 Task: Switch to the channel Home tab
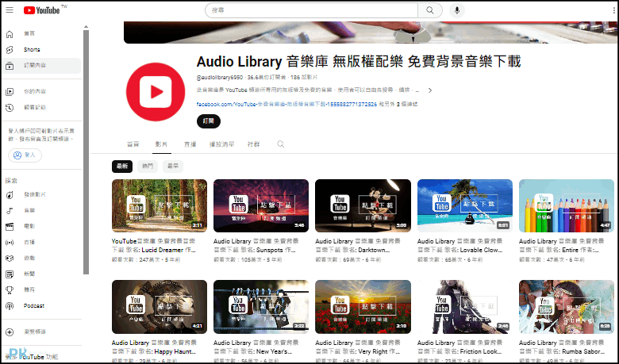[133, 144]
